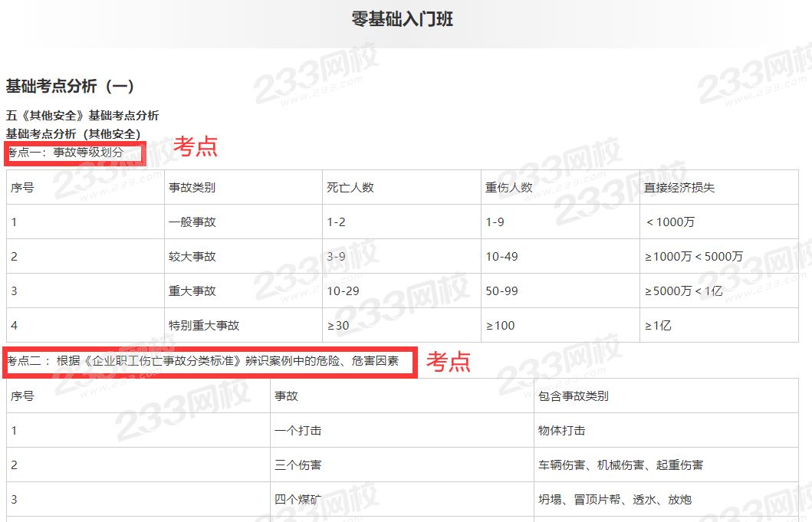Click the 零基础入门班 header title
Screen dimensions: 812x522
tap(402, 19)
